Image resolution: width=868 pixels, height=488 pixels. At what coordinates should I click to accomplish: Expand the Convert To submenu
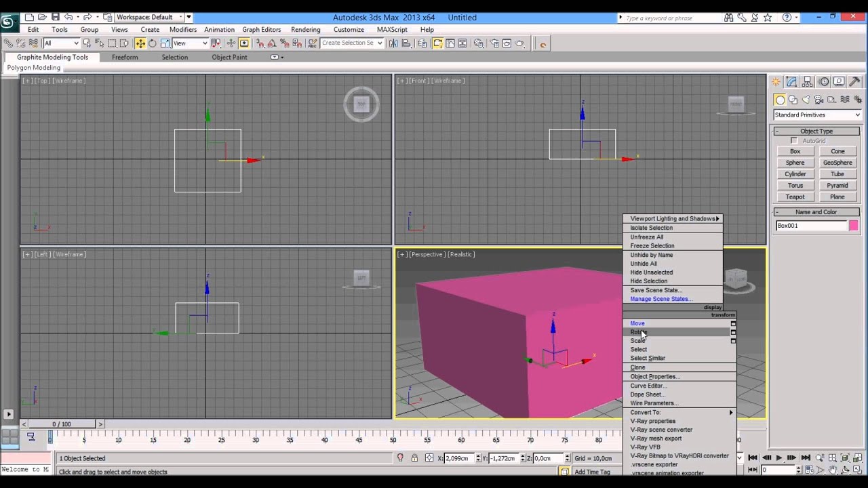coord(679,412)
